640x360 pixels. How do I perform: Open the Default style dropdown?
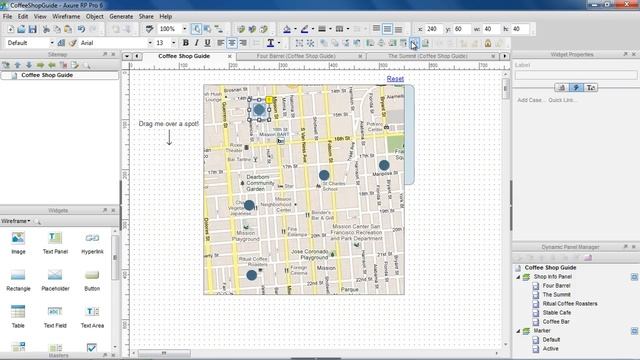(x=52, y=43)
